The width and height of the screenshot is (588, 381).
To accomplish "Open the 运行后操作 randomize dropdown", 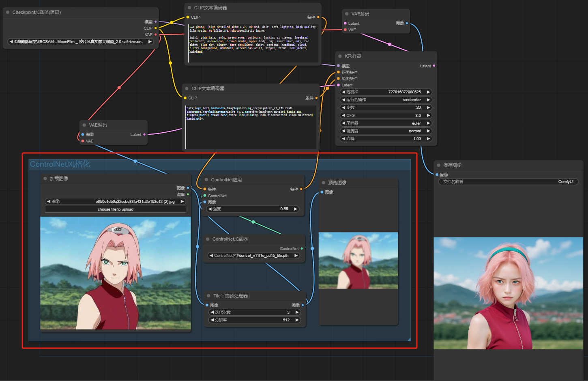I will pyautogui.click(x=385, y=100).
